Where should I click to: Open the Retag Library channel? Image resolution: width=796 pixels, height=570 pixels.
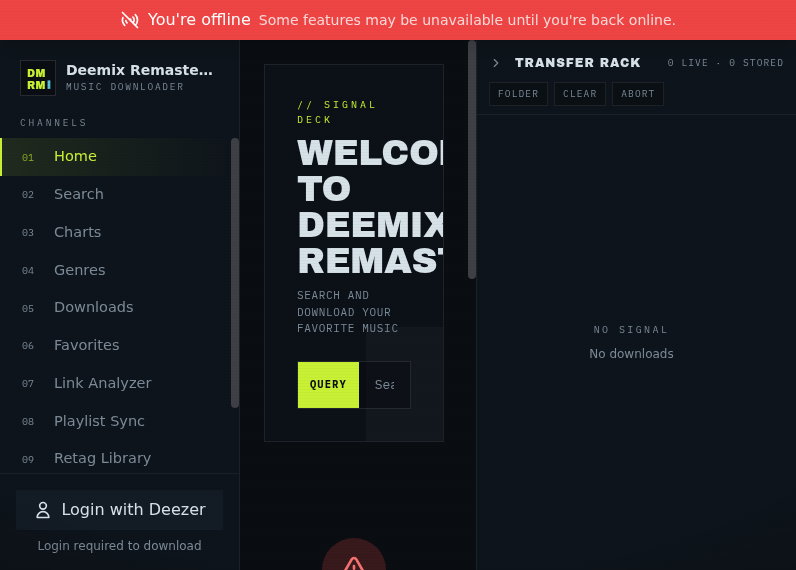115,458
